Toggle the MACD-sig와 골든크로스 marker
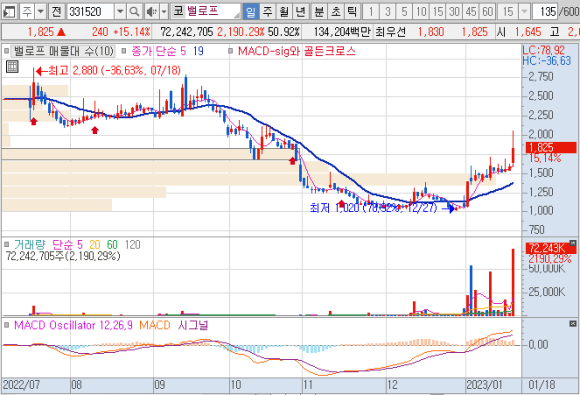Screen dimensions: 580x395 (x=230, y=51)
